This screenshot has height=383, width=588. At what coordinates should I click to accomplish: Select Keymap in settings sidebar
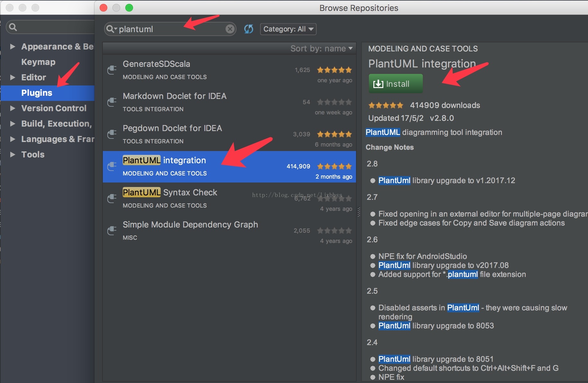tap(38, 62)
